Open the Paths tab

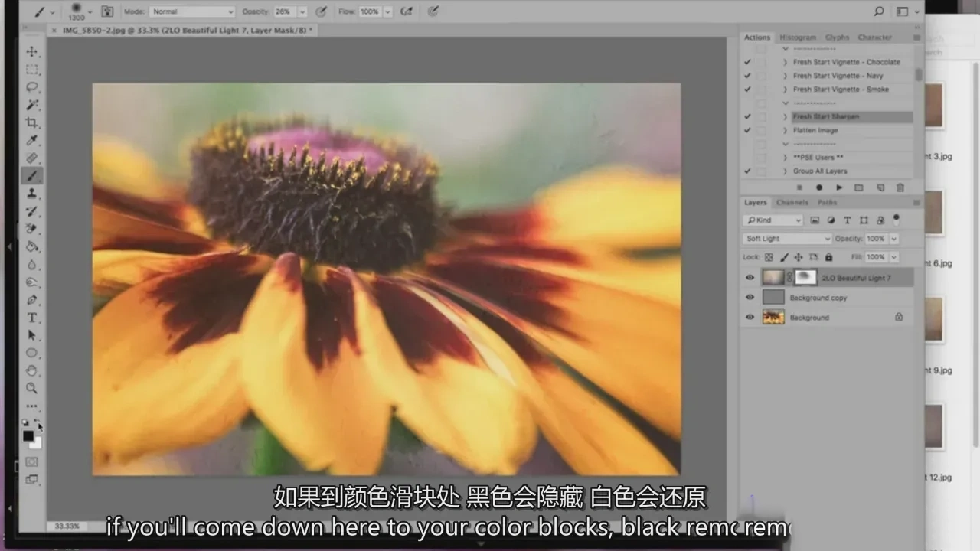pos(827,203)
